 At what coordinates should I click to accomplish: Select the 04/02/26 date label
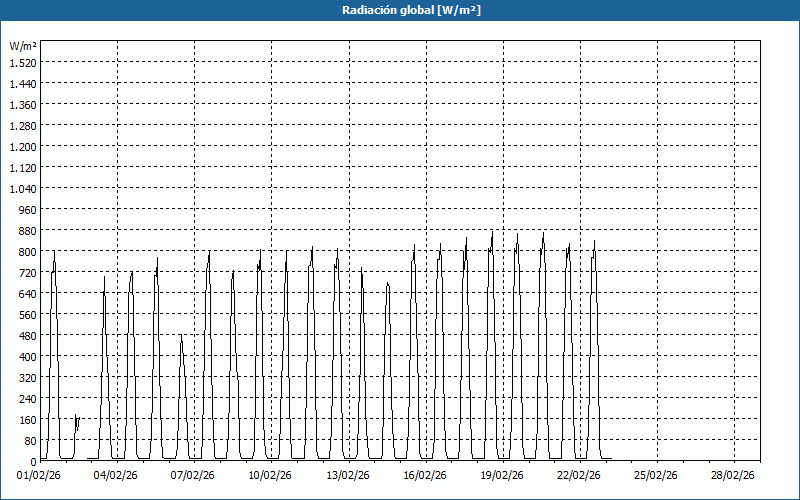[116, 476]
